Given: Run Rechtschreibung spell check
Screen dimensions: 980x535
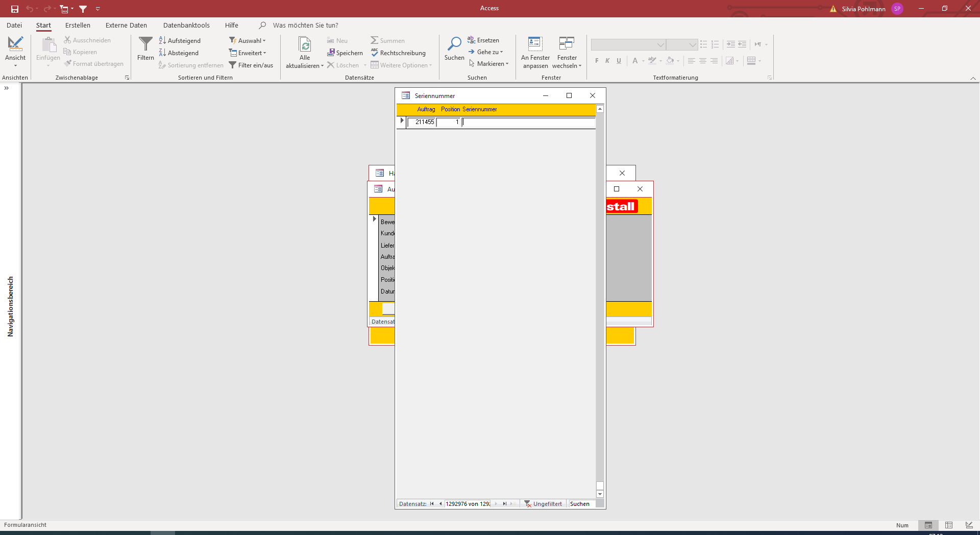Looking at the screenshot, I should pyautogui.click(x=398, y=53).
